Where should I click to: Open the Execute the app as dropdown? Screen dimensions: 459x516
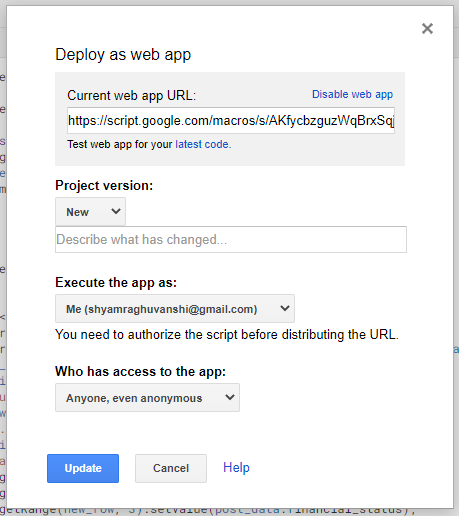(x=175, y=308)
